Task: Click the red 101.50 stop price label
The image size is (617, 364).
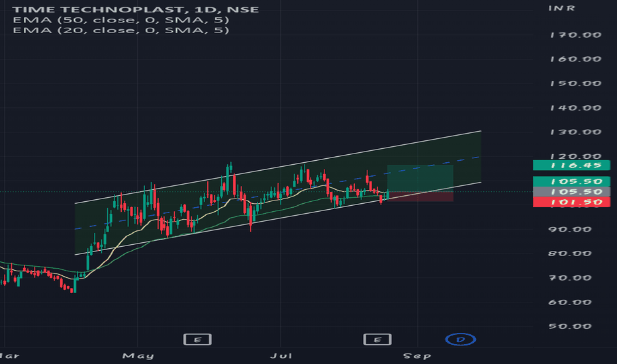Action: tap(571, 203)
